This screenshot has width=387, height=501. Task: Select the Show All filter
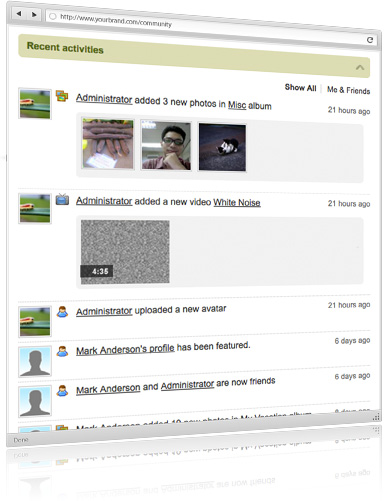click(x=300, y=88)
